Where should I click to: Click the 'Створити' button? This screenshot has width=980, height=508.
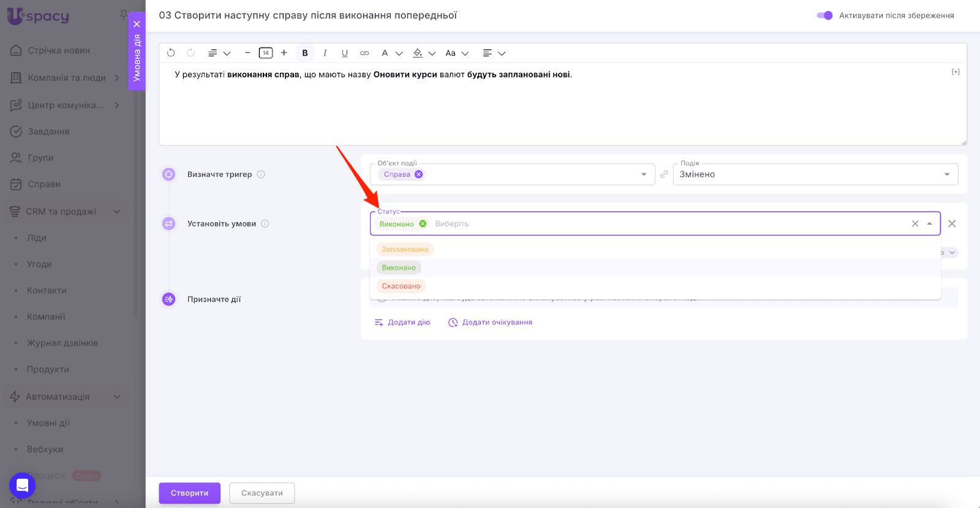tap(189, 493)
